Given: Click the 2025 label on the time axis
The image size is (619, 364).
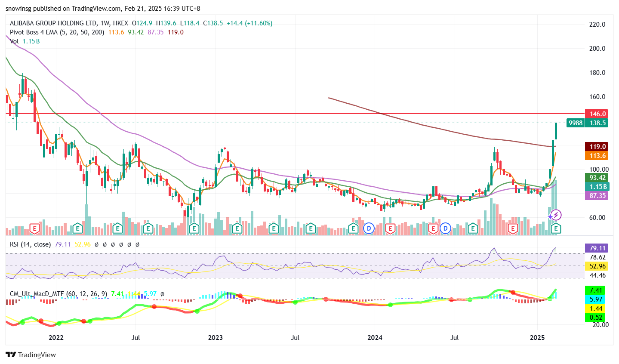Looking at the screenshot, I should tap(537, 338).
